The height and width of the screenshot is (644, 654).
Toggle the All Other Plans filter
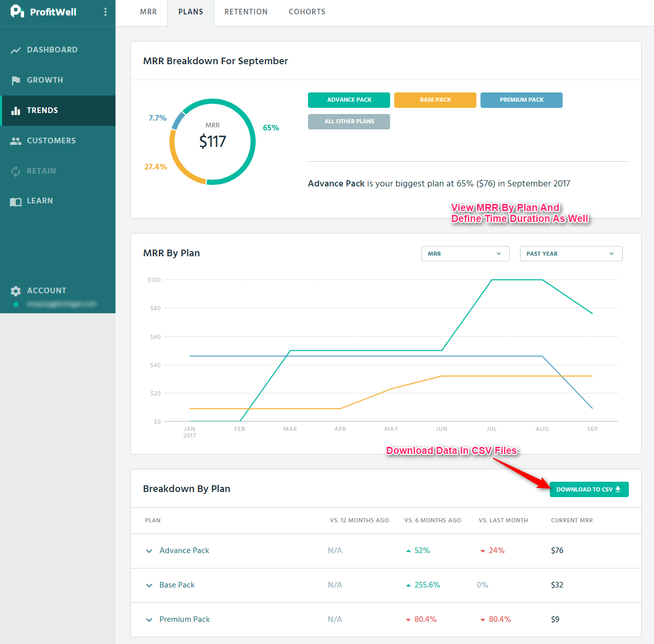(x=349, y=122)
